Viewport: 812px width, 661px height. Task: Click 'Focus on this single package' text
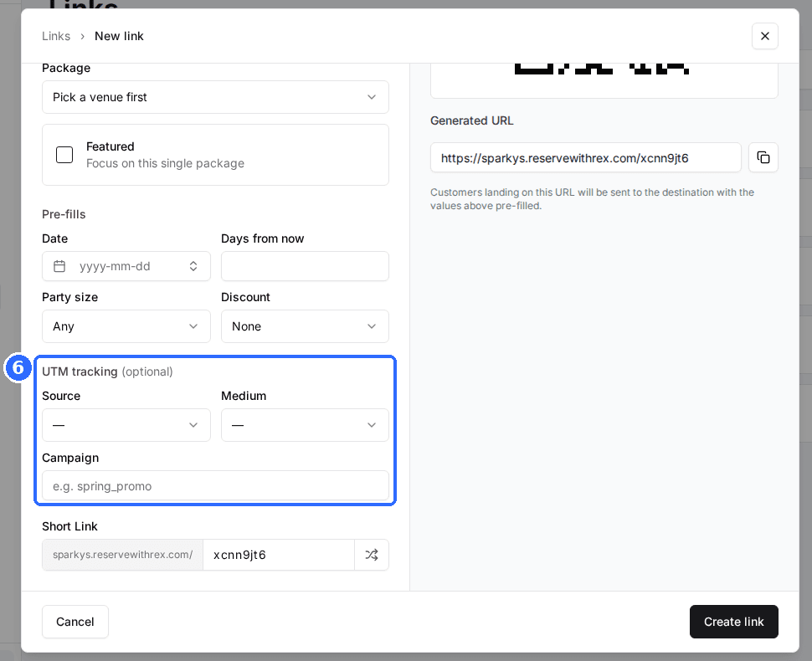165,163
